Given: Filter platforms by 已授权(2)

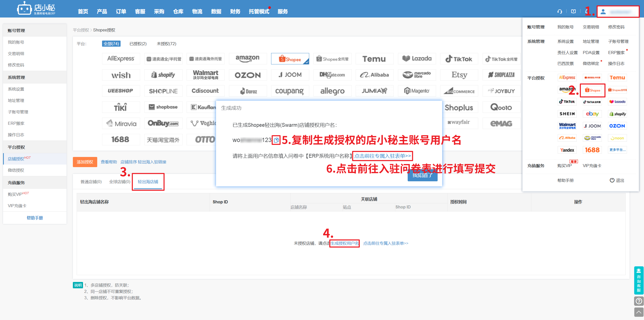Looking at the screenshot, I should point(138,44).
